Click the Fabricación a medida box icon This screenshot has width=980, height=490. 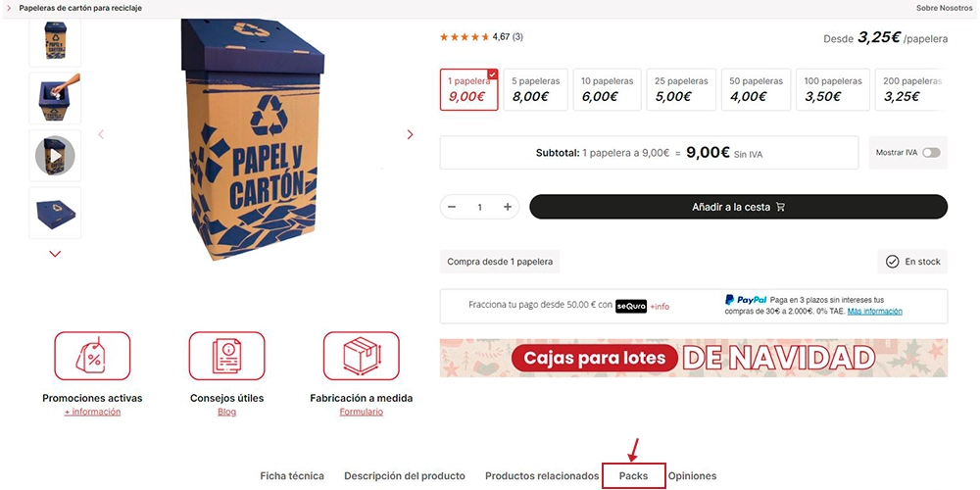pos(362,356)
